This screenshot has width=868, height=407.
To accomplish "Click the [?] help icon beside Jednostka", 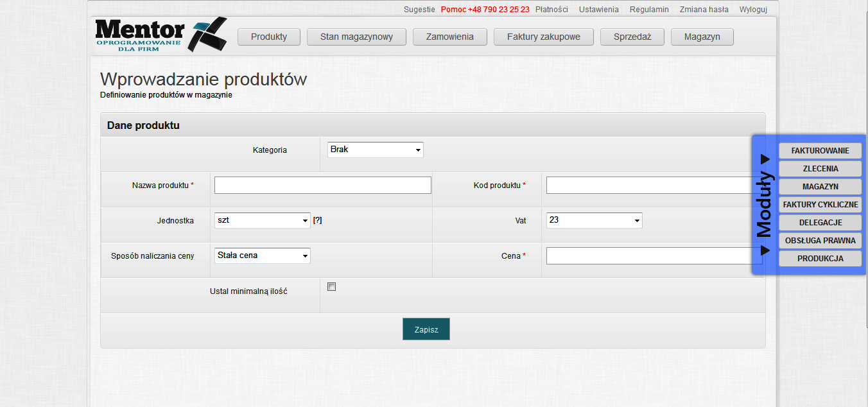I will [x=317, y=220].
